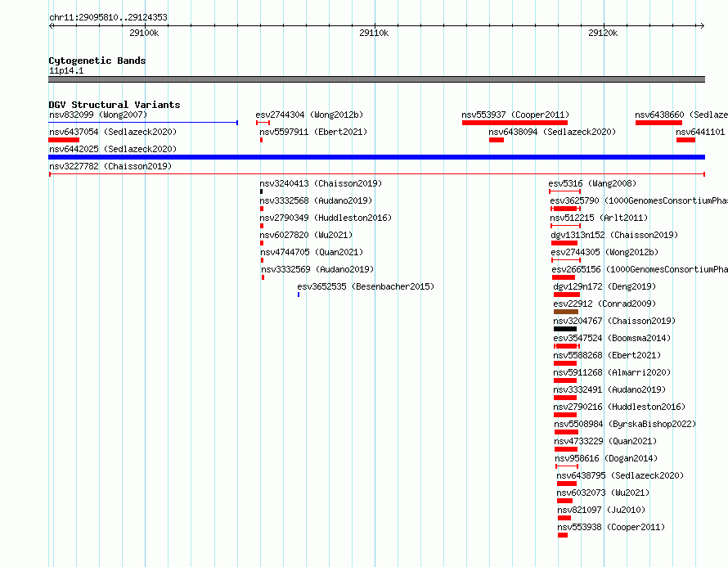The height and width of the screenshot is (567, 728).
Task: Select nsv5597911 (Ebert2021) variant
Action: point(313,132)
